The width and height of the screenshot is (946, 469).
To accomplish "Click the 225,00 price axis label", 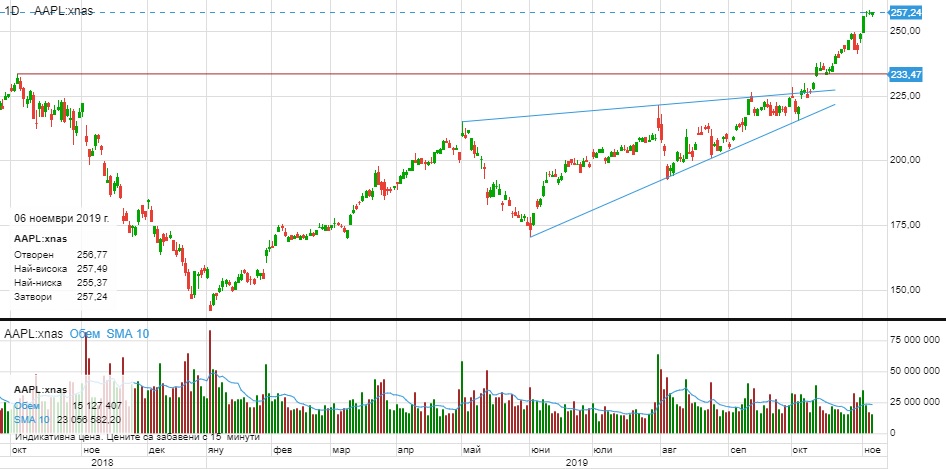I will click(906, 95).
